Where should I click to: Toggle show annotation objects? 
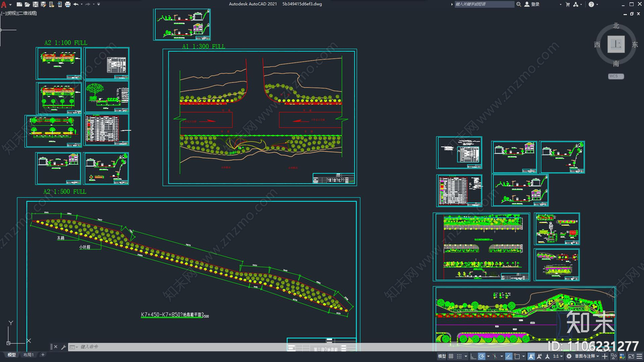pos(531,356)
